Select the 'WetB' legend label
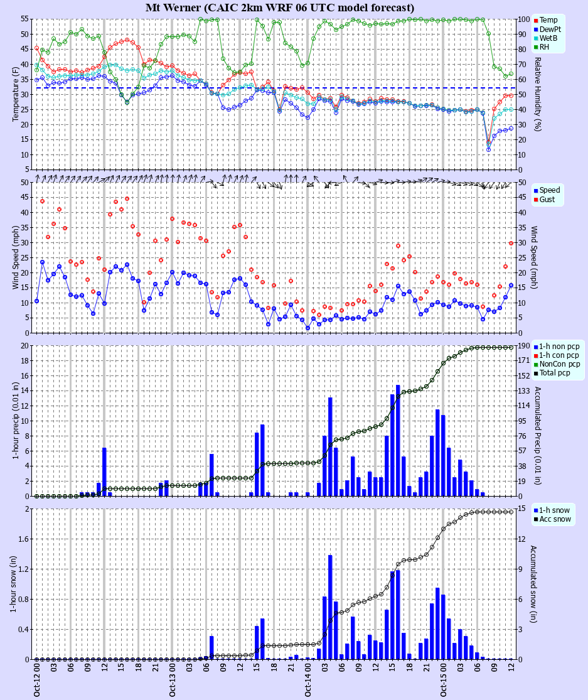The image size is (588, 700). [548, 38]
